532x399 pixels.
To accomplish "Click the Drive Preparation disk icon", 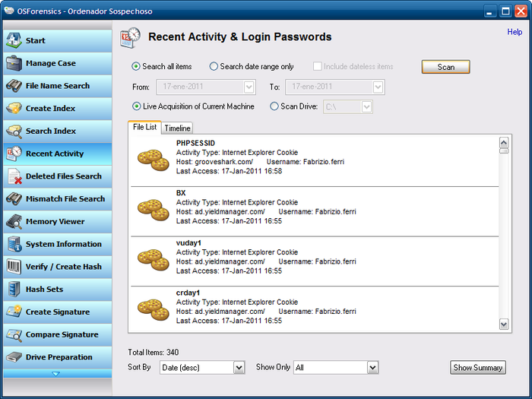I will [x=14, y=357].
